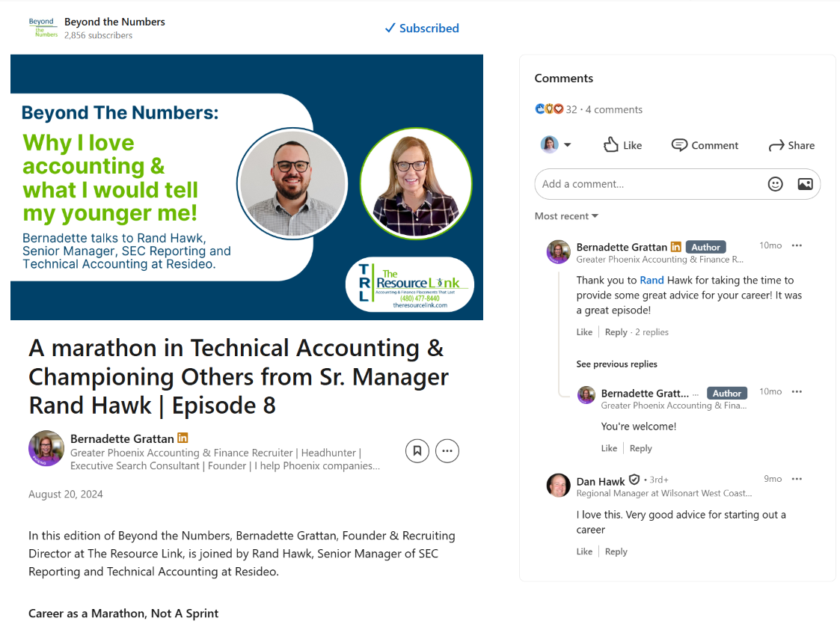
Task: Open the 4 comments link
Action: [614, 109]
